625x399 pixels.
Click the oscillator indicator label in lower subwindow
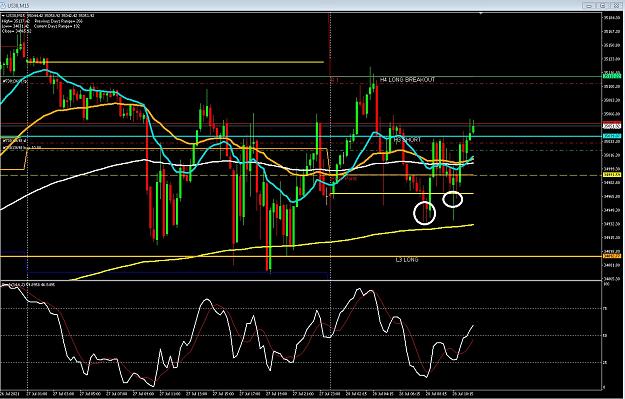pos(28,285)
